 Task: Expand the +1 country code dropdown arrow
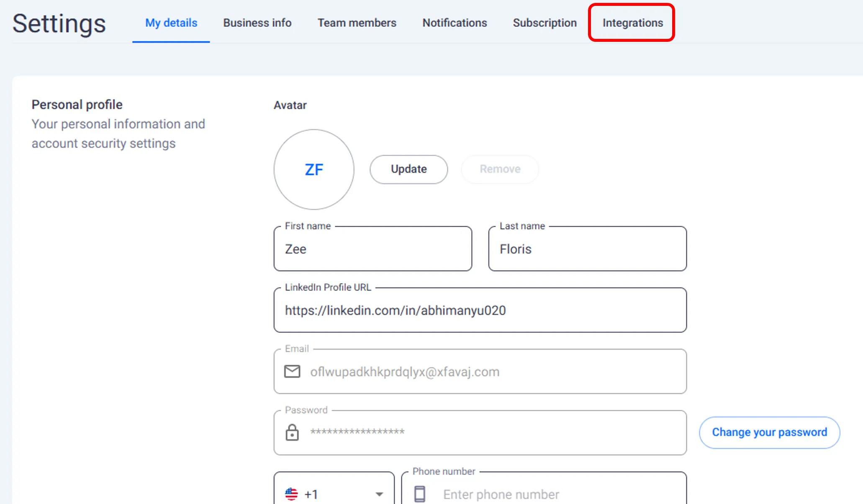[379, 494]
